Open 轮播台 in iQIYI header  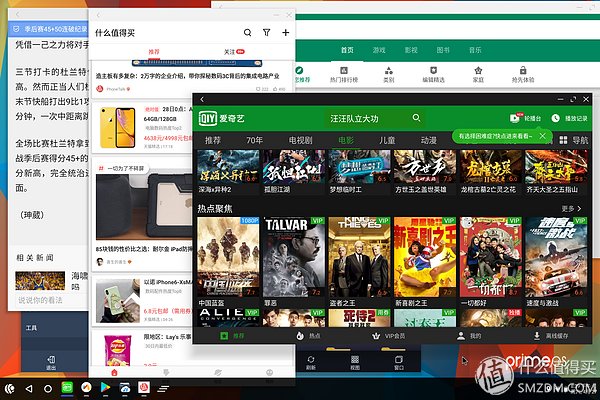point(525,118)
